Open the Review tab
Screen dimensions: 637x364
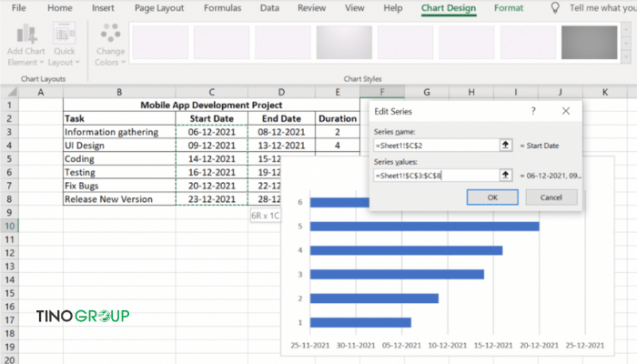311,7
